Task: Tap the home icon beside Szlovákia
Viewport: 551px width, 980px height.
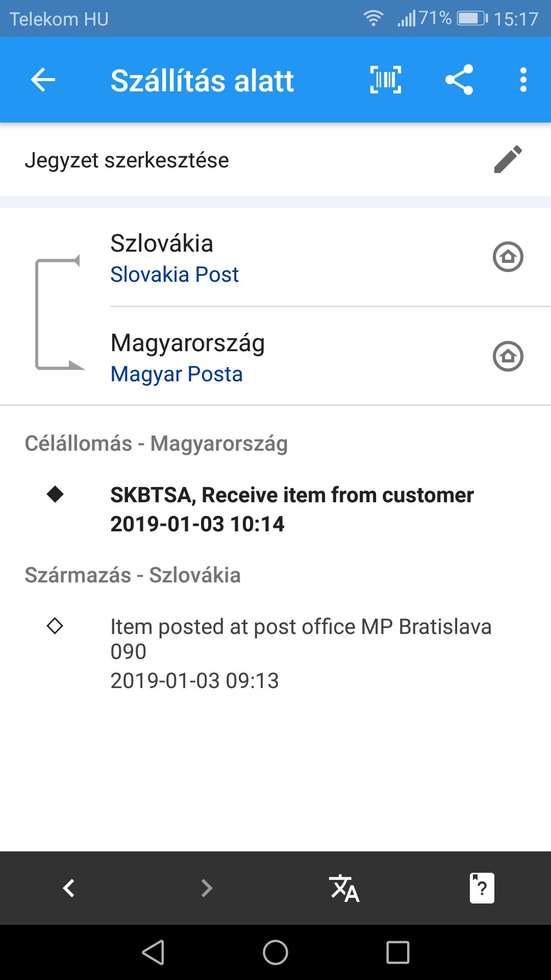Action: coord(508,257)
